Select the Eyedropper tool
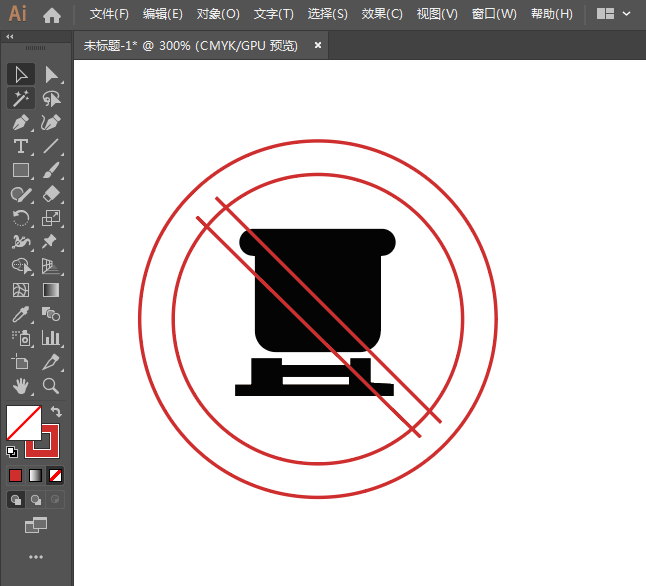 (x=20, y=314)
